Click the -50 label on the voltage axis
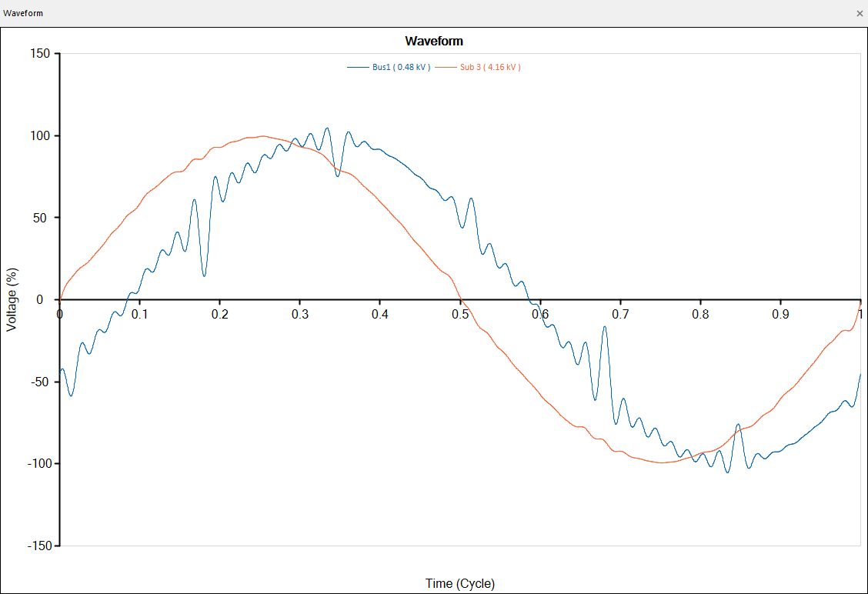The image size is (868, 594). [41, 382]
